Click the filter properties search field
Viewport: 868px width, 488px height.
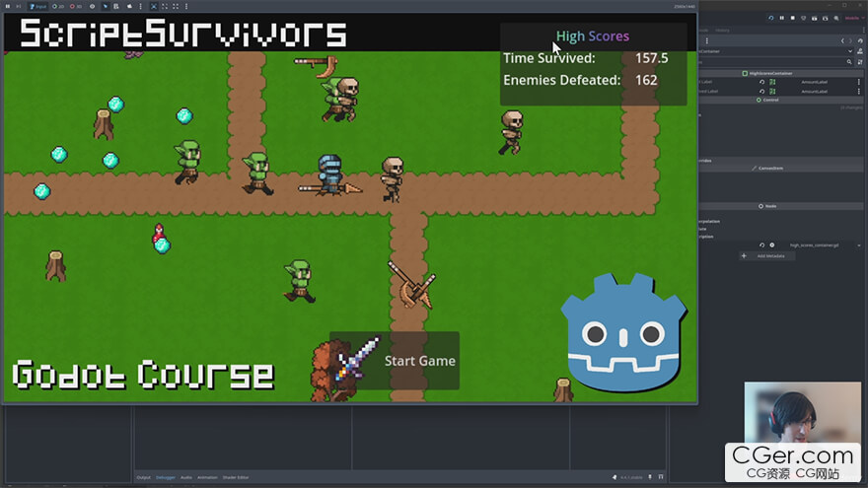[776, 62]
